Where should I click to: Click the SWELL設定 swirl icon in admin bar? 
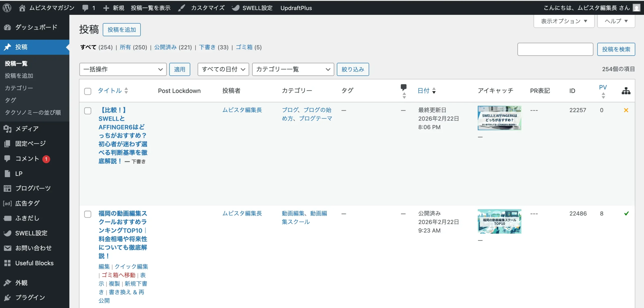click(235, 8)
